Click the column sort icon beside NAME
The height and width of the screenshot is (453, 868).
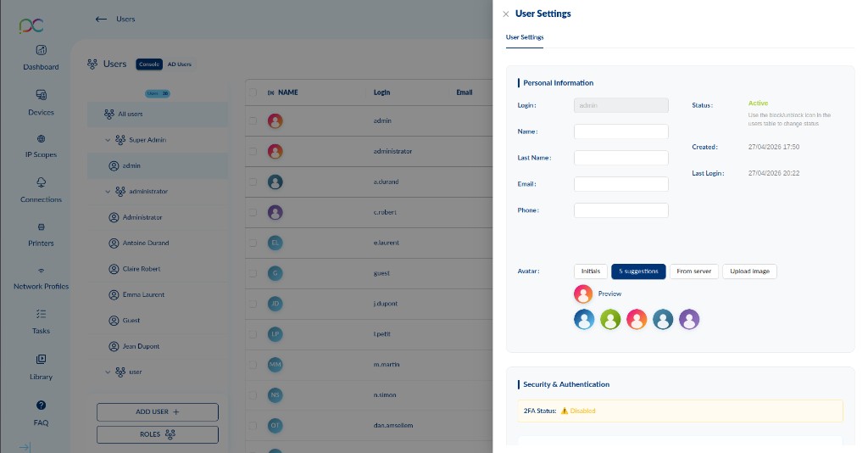(x=270, y=92)
